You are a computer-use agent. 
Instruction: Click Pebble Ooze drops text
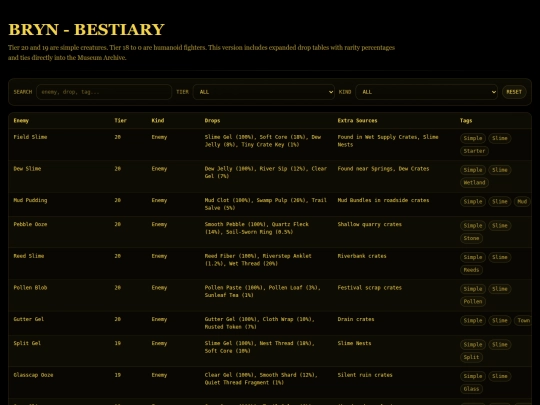pyautogui.click(x=257, y=228)
